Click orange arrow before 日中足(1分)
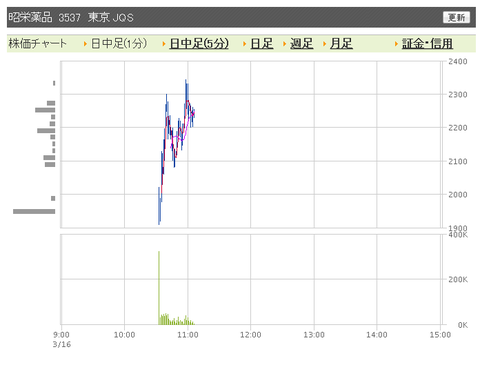The image size is (480, 365). (85, 44)
